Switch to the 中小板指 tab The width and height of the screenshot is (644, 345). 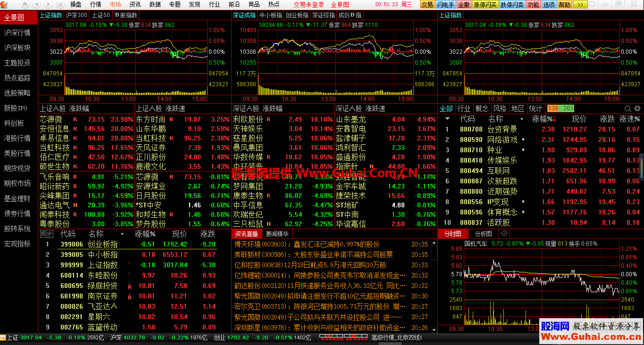pos(271,15)
